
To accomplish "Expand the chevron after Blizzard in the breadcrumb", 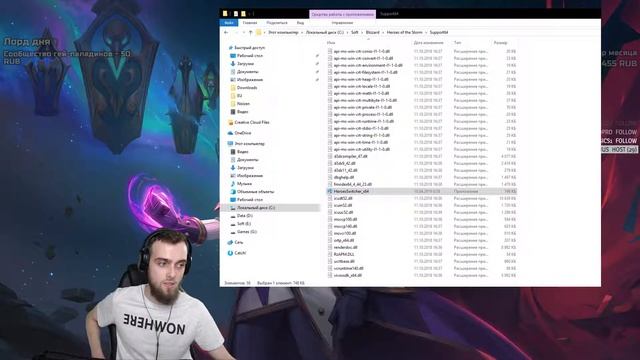I will (x=383, y=32).
